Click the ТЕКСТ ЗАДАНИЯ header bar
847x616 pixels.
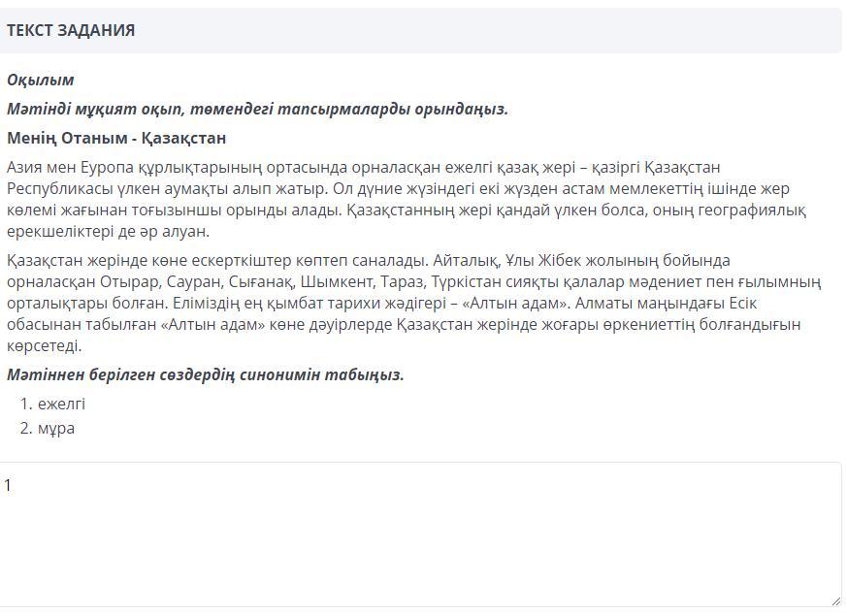point(421,30)
